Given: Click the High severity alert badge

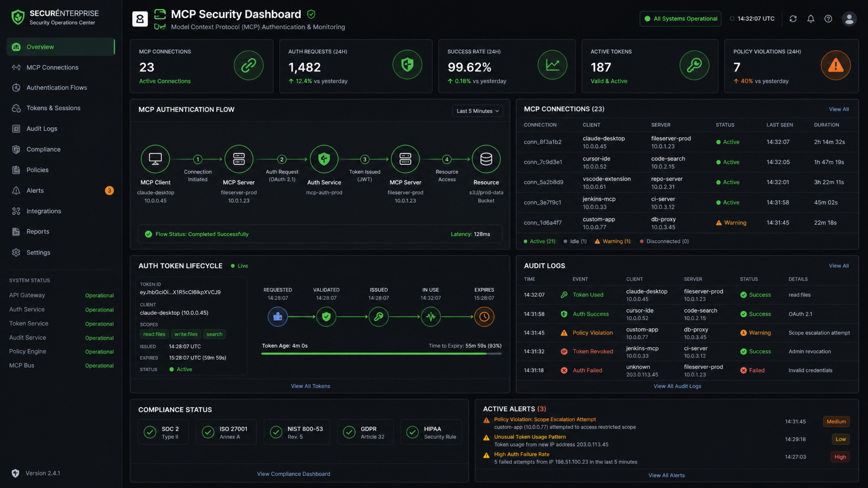Looking at the screenshot, I should (840, 457).
